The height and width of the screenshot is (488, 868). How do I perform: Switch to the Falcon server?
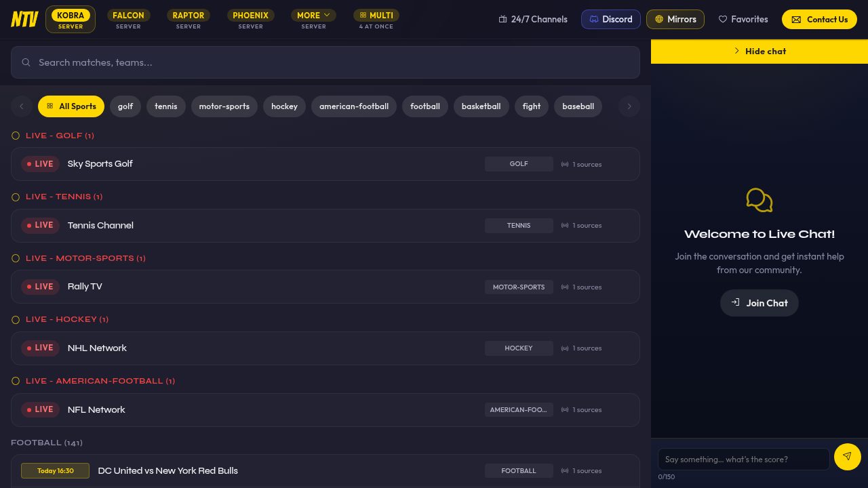pos(128,19)
